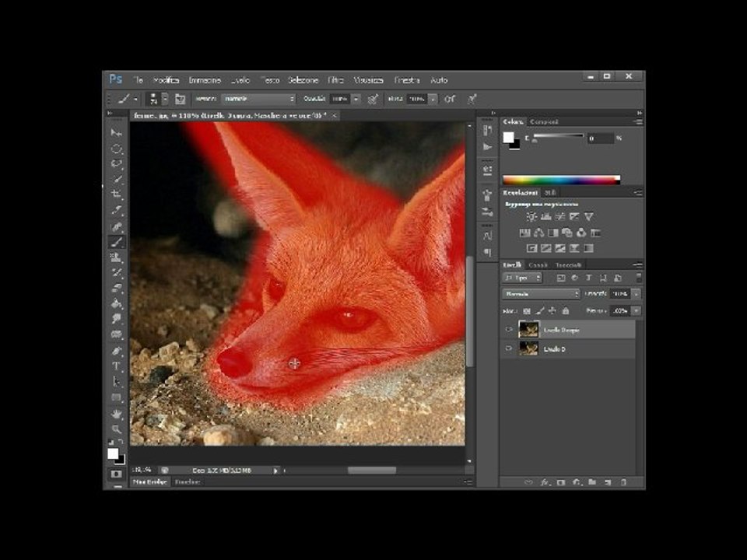Viewport: 747px width, 560px height.
Task: Click the toolbox foreground color swatch
Action: pyautogui.click(x=113, y=453)
